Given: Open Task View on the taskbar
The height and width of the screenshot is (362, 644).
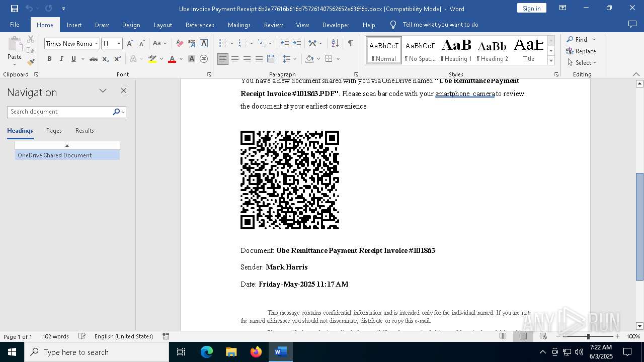Looking at the screenshot, I should click(x=181, y=352).
